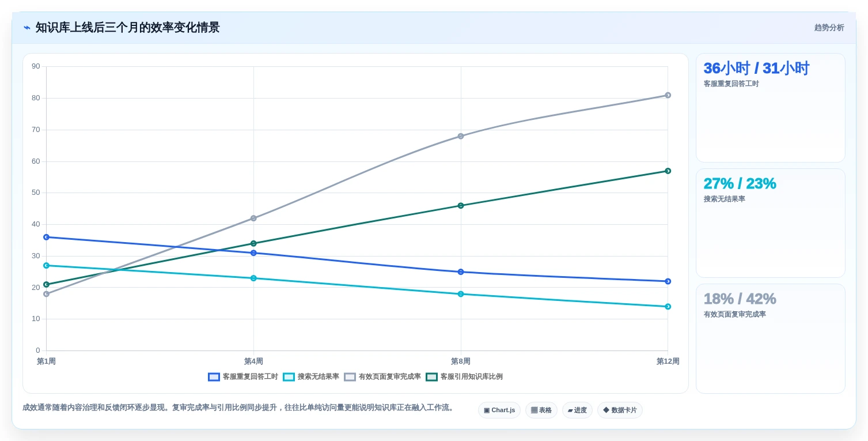Image resolution: width=868 pixels, height=441 pixels.
Task: Toggle 有效页面复审完成率 legend item
Action: point(382,377)
